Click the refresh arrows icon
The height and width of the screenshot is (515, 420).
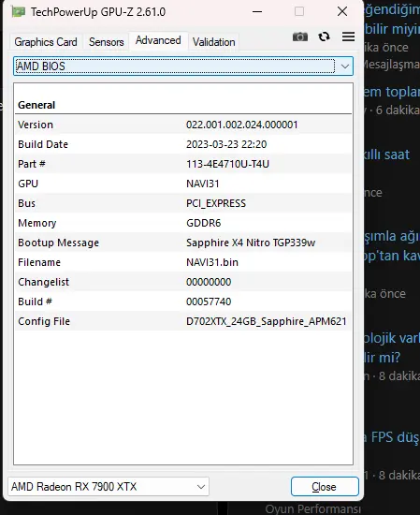325,37
